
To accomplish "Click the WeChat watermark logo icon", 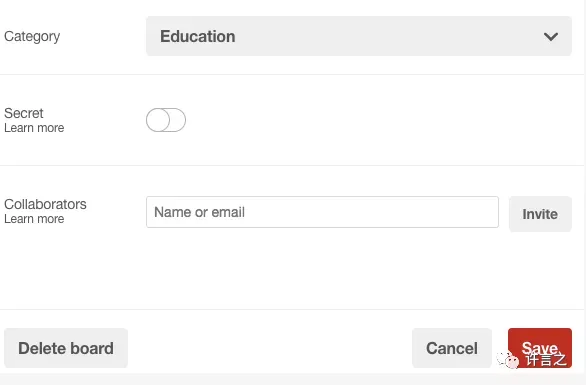I will [x=508, y=360].
